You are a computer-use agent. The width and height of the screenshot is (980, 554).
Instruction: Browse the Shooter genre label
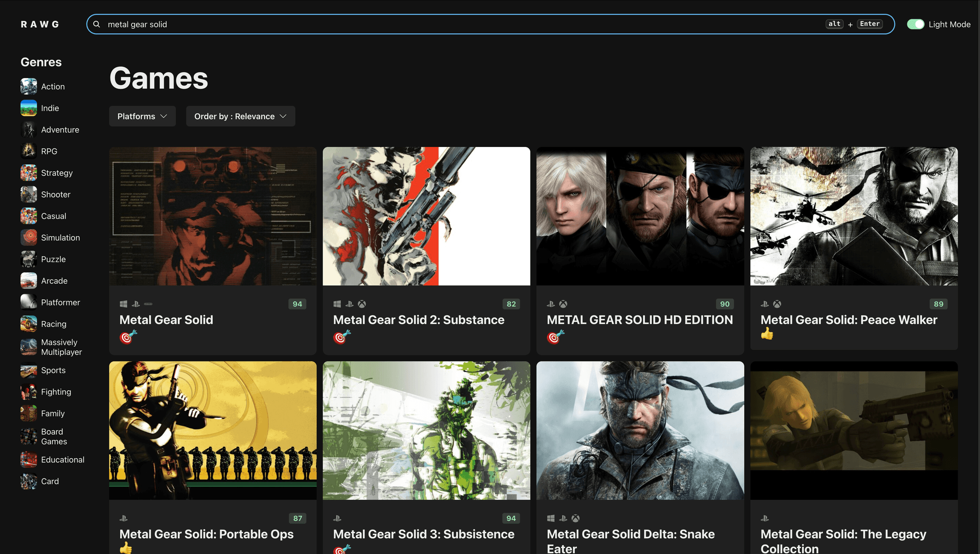(x=56, y=194)
